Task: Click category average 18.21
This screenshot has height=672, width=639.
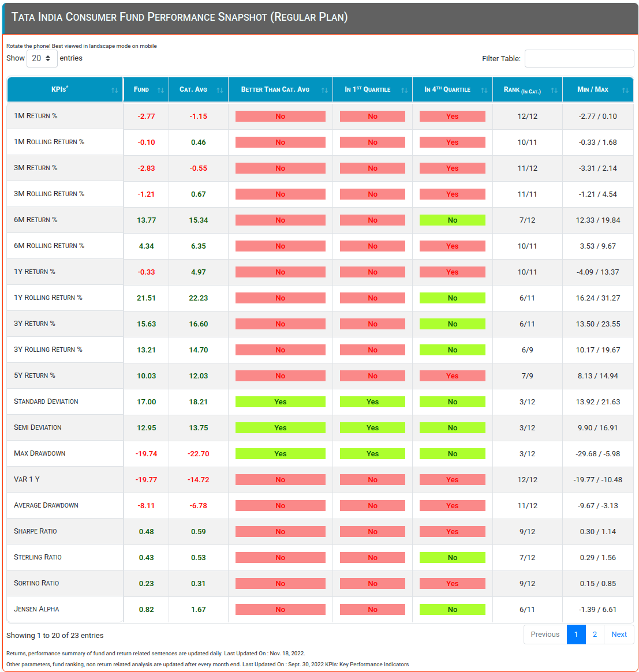Action: [199, 402]
